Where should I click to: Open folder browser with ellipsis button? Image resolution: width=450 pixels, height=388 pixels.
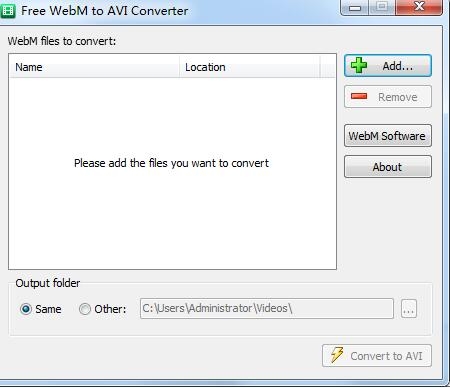(x=409, y=309)
